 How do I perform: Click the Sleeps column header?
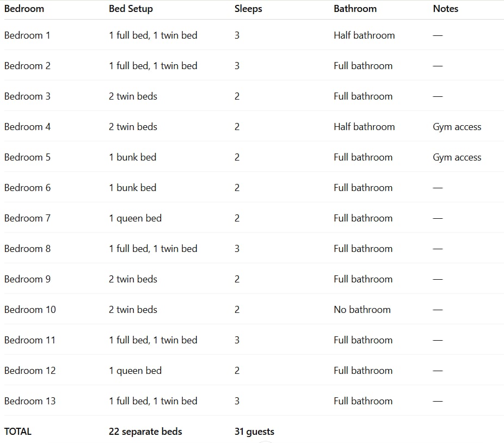(x=248, y=9)
